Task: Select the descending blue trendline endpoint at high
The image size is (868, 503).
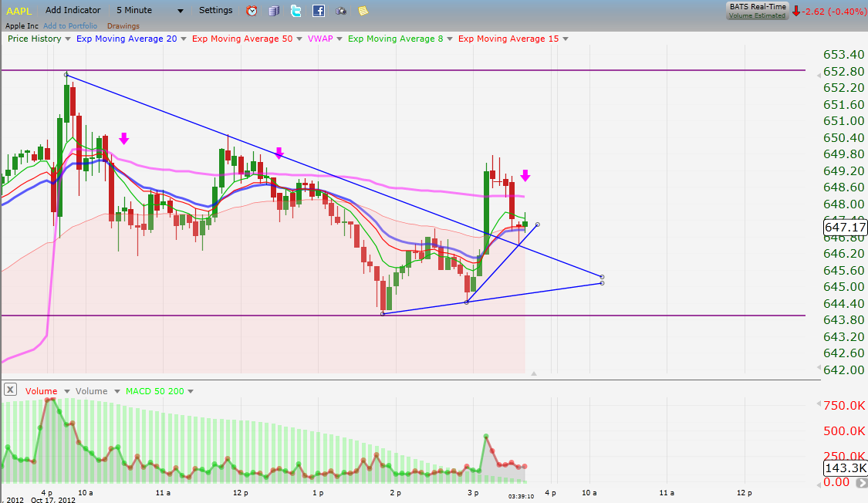Action: pos(66,75)
